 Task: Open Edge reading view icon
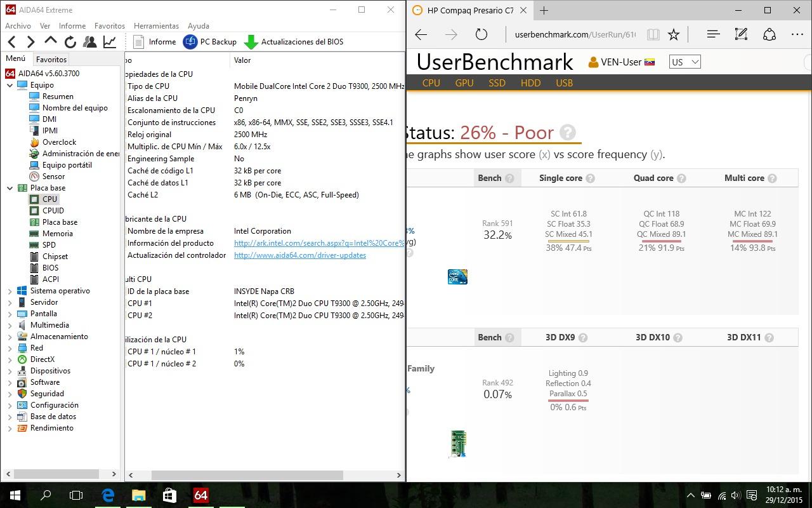[653, 34]
